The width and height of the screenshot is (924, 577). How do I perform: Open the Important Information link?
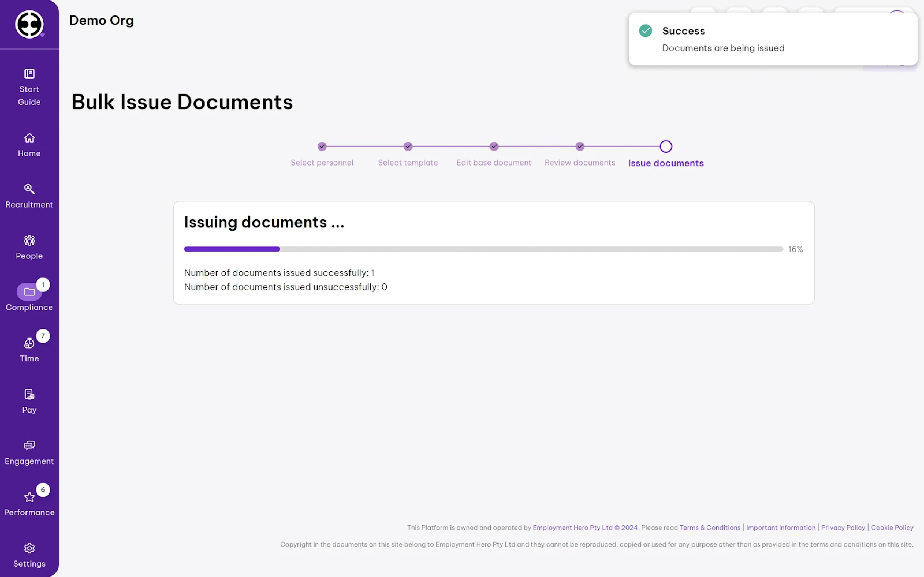pos(780,528)
